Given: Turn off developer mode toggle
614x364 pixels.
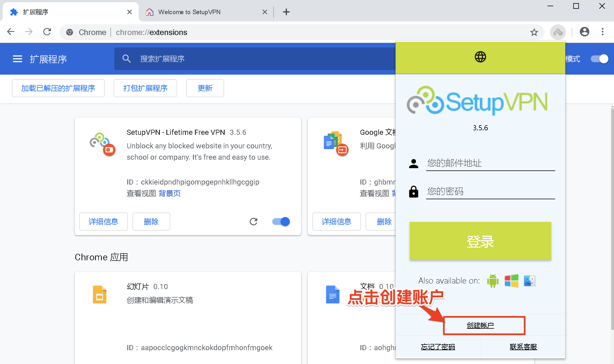Looking at the screenshot, I should click(x=599, y=59).
